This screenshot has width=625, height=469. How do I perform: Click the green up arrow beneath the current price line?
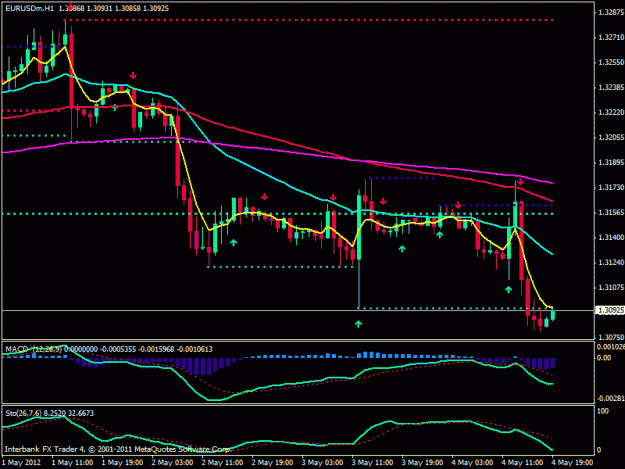pyautogui.click(x=358, y=324)
